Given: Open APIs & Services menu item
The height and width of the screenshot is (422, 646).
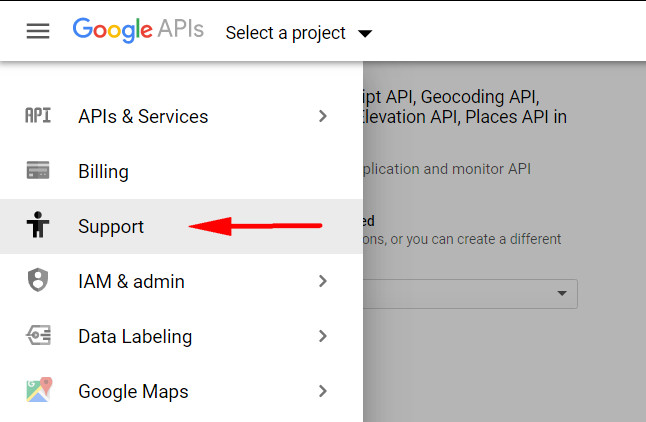Looking at the screenshot, I should [181, 116].
